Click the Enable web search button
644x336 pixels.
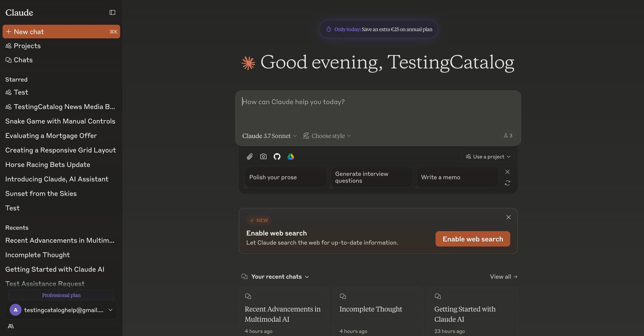pyautogui.click(x=473, y=239)
